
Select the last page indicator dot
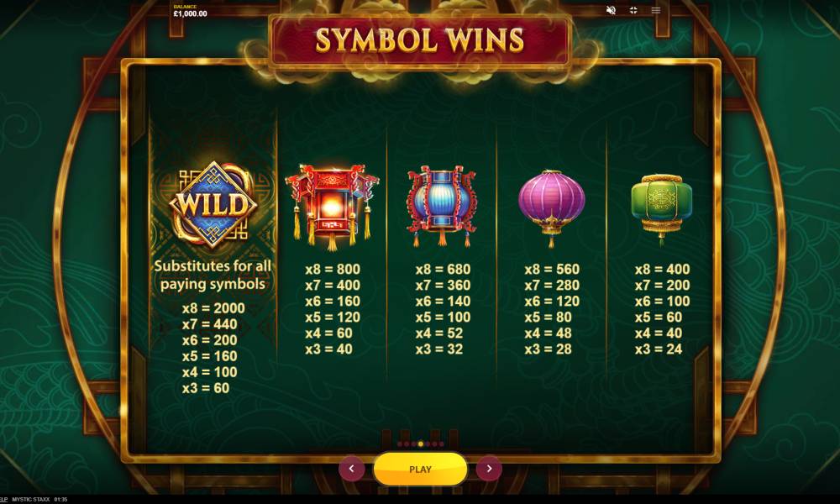442,444
